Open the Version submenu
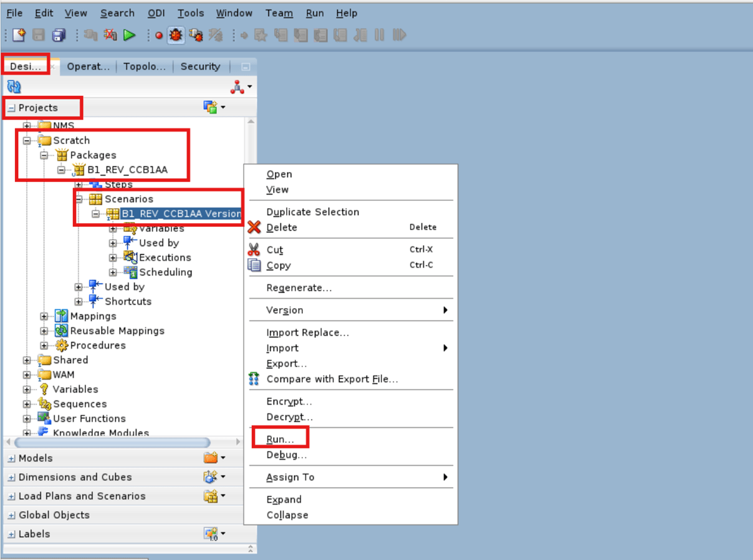 coord(351,311)
